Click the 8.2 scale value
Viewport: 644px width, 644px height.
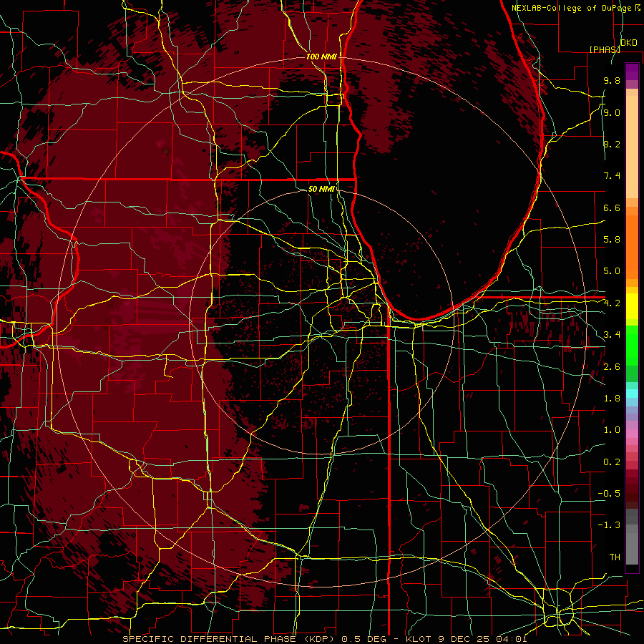click(x=612, y=144)
